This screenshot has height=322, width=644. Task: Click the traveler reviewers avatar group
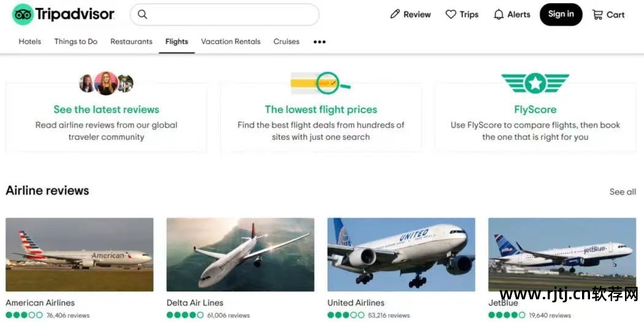click(106, 83)
